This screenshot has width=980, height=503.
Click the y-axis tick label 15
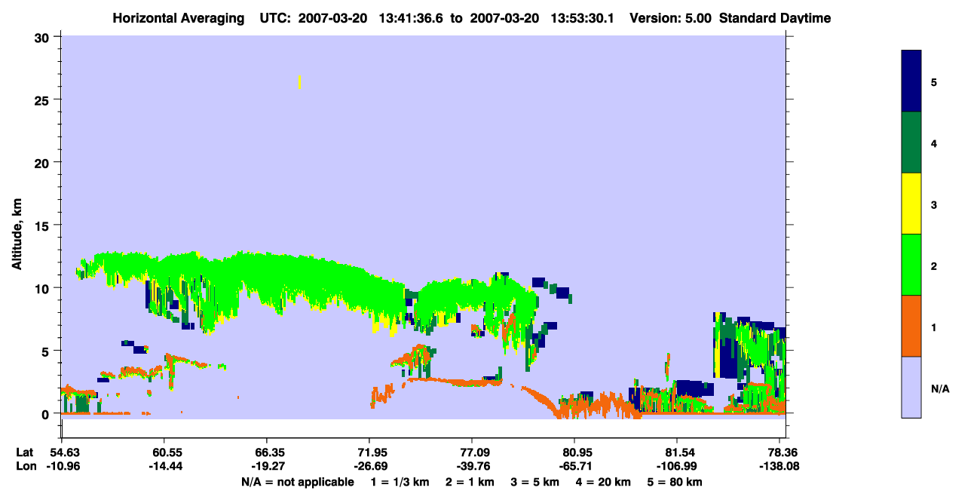click(x=44, y=225)
